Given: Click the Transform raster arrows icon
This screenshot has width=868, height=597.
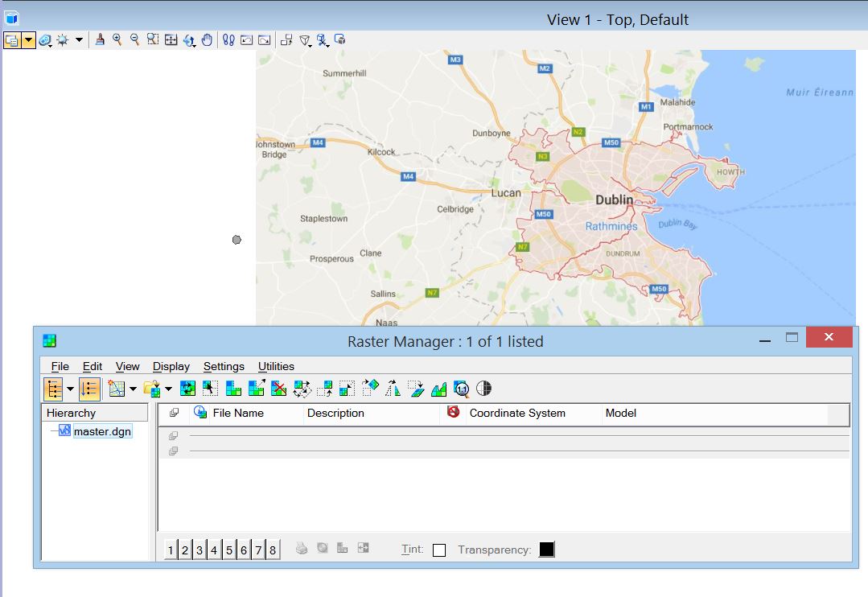Looking at the screenshot, I should (302, 389).
